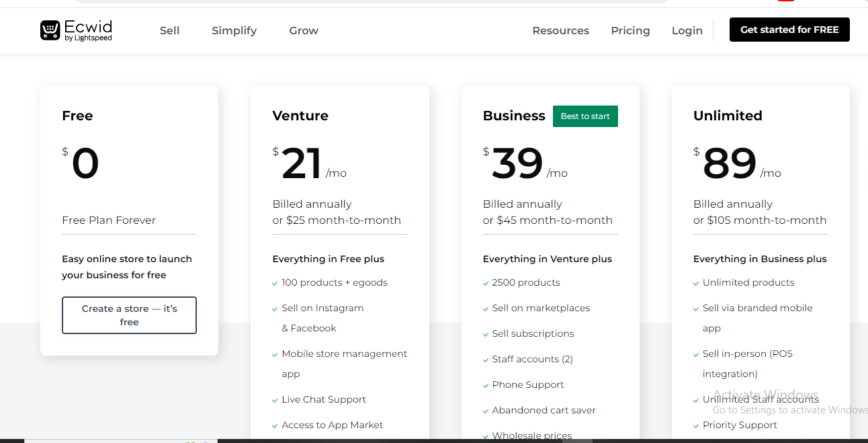Screen dimensions: 868x443
Task: Open the Sell navigation menu
Action: [169, 31]
